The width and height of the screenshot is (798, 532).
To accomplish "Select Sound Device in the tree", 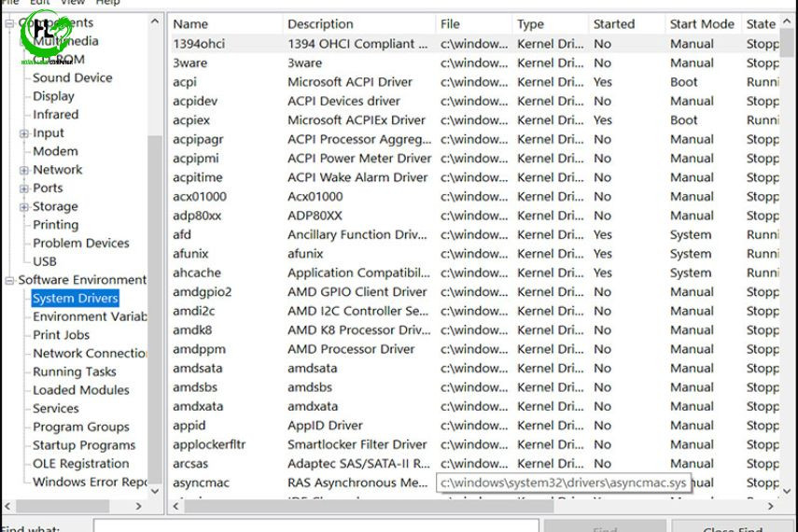I will click(72, 77).
